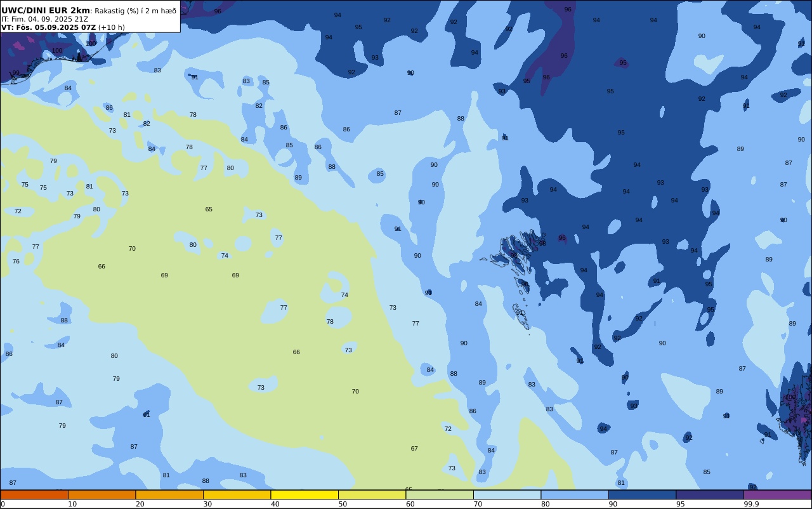
Task: Click the '67' humidity value on map
Action: tap(414, 449)
